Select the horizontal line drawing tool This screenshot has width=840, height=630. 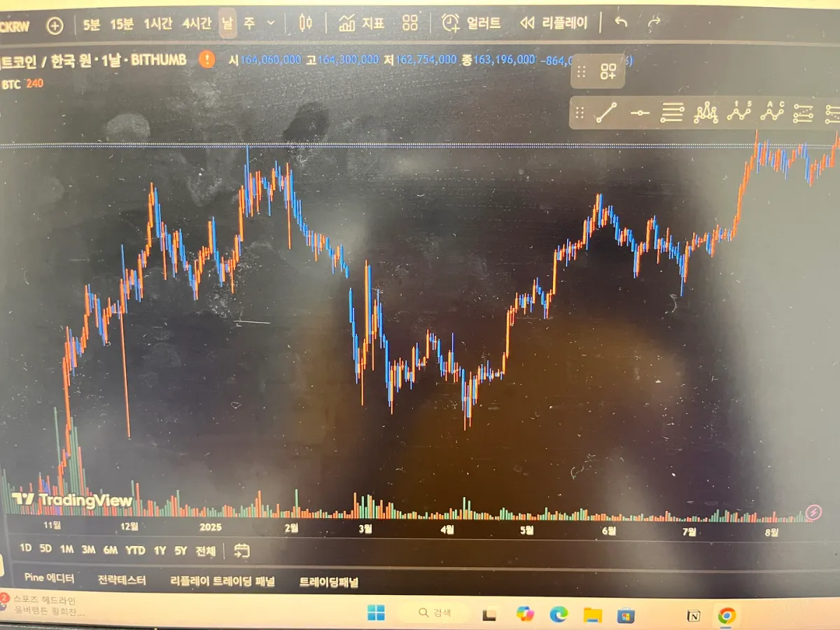639,113
